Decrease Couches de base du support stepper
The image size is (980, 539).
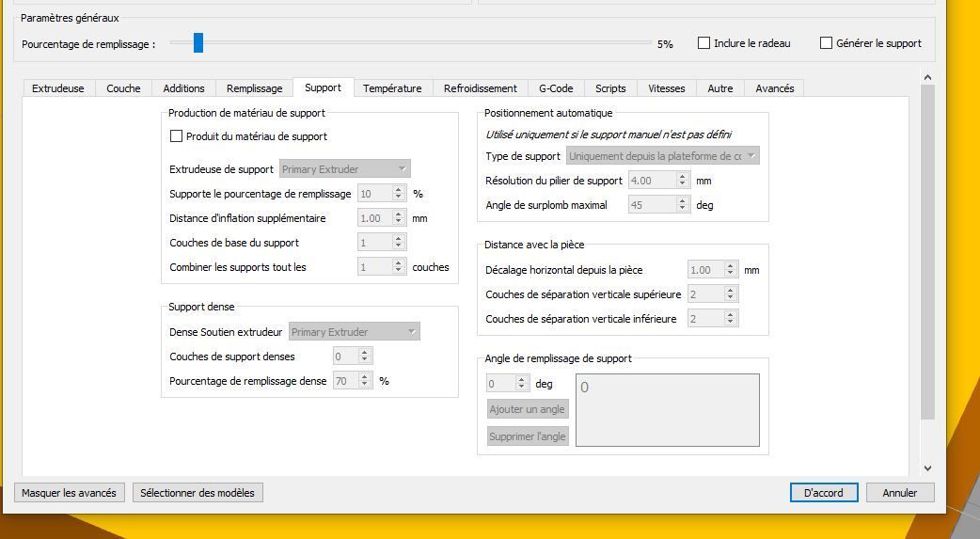click(399, 246)
